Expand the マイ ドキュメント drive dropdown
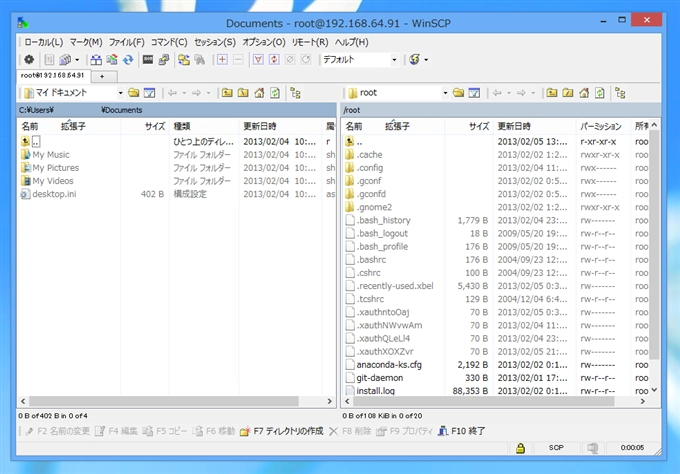 click(121, 93)
